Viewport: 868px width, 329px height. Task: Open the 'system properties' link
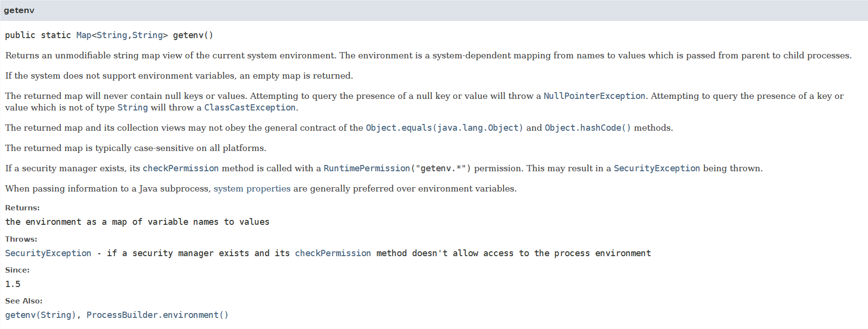click(x=252, y=189)
